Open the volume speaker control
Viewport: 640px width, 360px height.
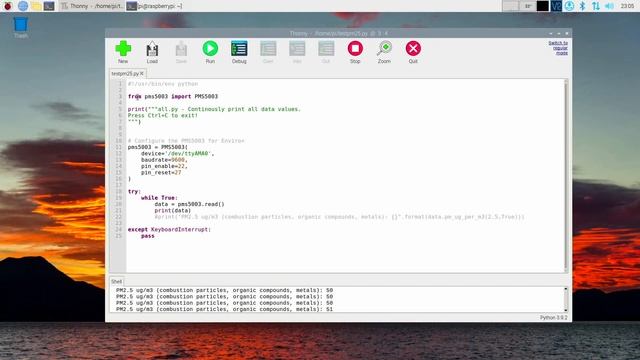coord(609,6)
